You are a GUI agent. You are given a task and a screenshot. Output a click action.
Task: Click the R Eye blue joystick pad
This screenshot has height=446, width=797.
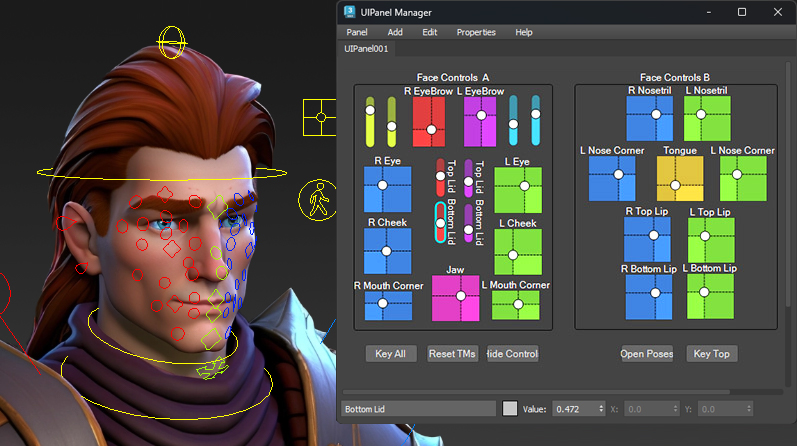(387, 189)
